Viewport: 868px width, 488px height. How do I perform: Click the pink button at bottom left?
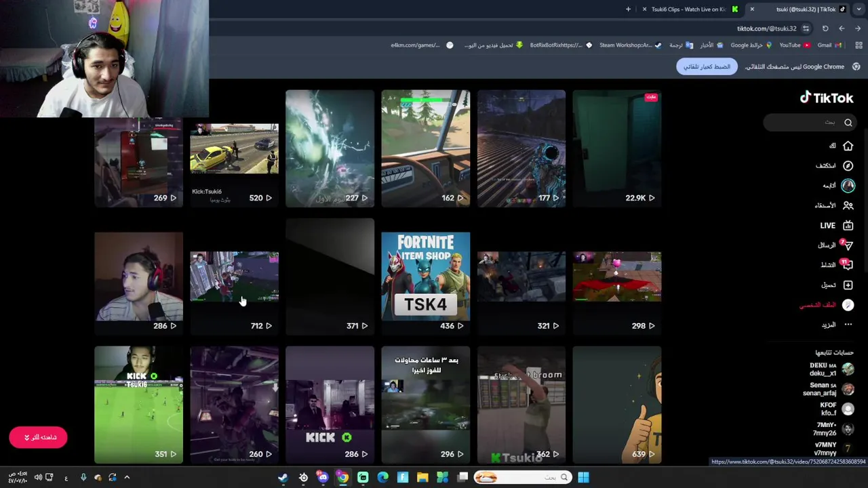click(38, 437)
